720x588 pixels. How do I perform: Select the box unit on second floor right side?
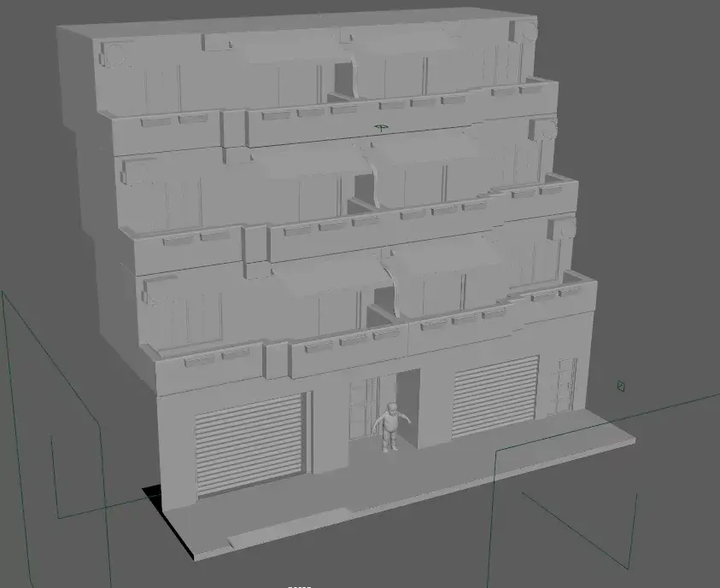click(x=563, y=228)
